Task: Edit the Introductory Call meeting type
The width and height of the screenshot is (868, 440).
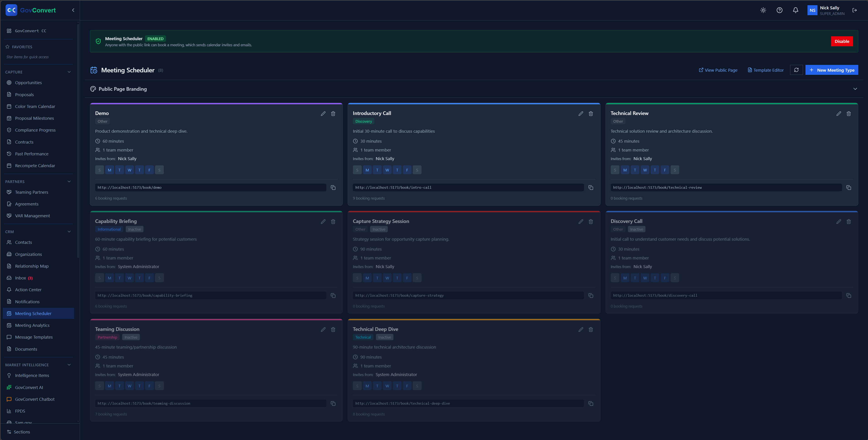Action: (x=581, y=114)
